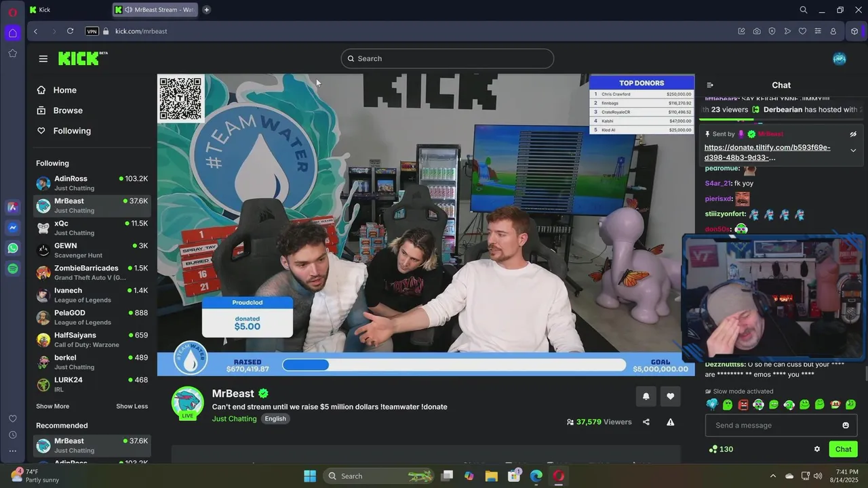Open the Windows Start menu
868x488 pixels.
(310, 476)
